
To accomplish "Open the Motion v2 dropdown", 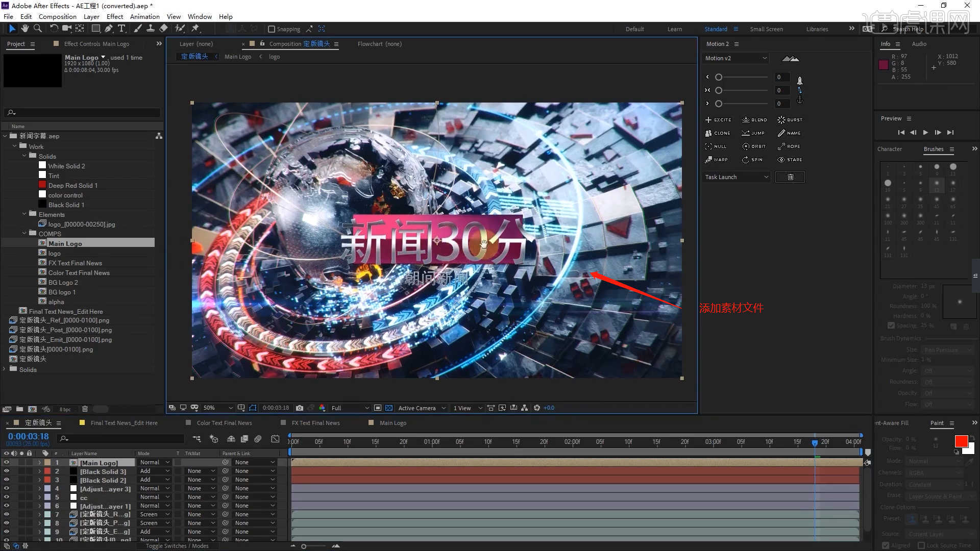I will 736,58.
